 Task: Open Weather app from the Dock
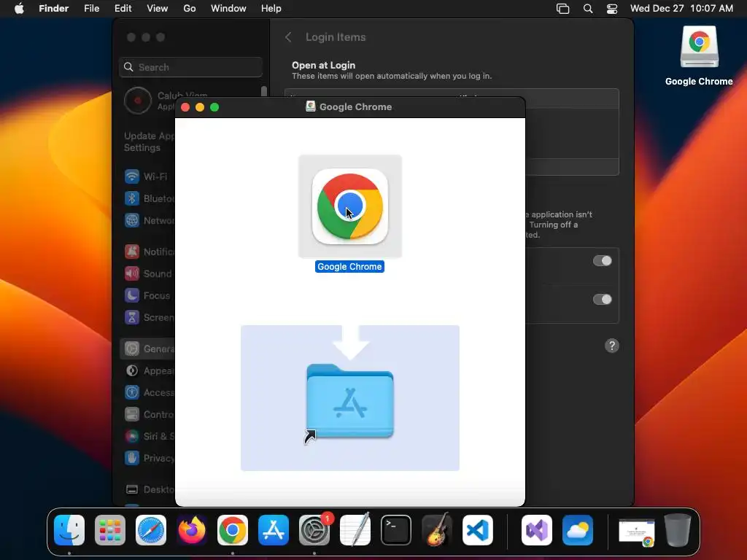click(x=578, y=530)
